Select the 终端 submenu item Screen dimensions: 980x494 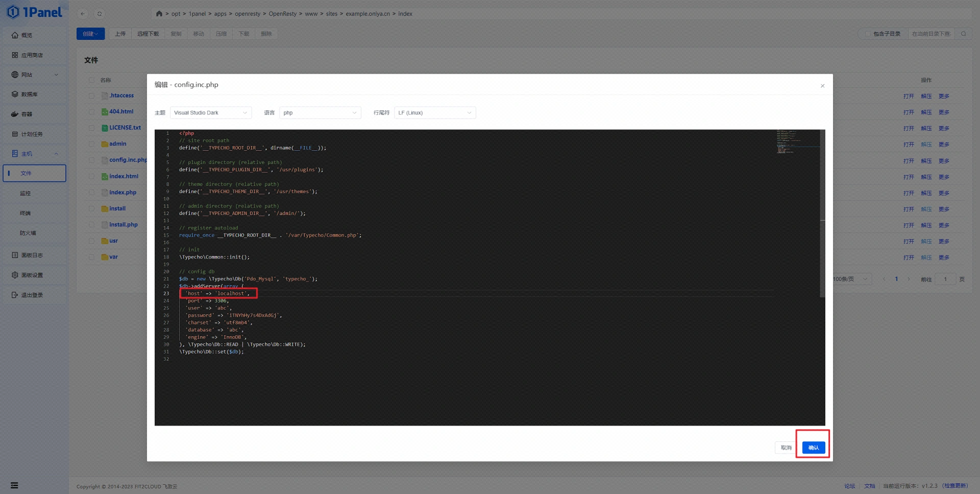coord(34,213)
